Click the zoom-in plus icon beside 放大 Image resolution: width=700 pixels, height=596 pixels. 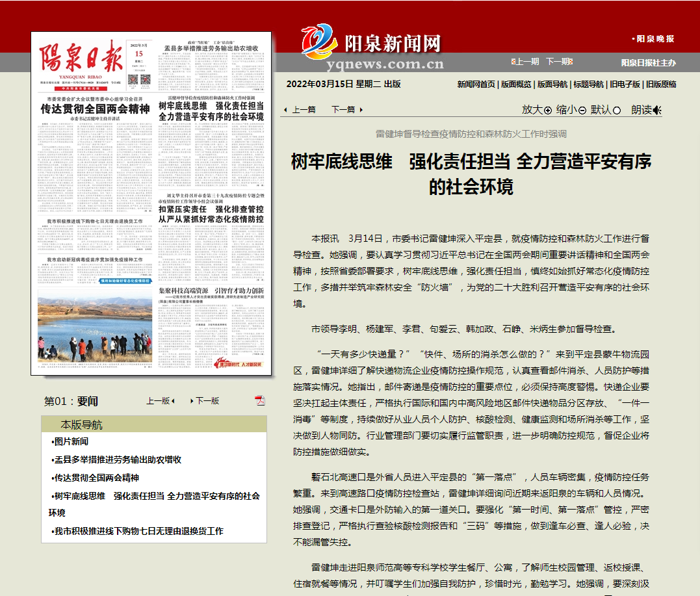point(548,110)
